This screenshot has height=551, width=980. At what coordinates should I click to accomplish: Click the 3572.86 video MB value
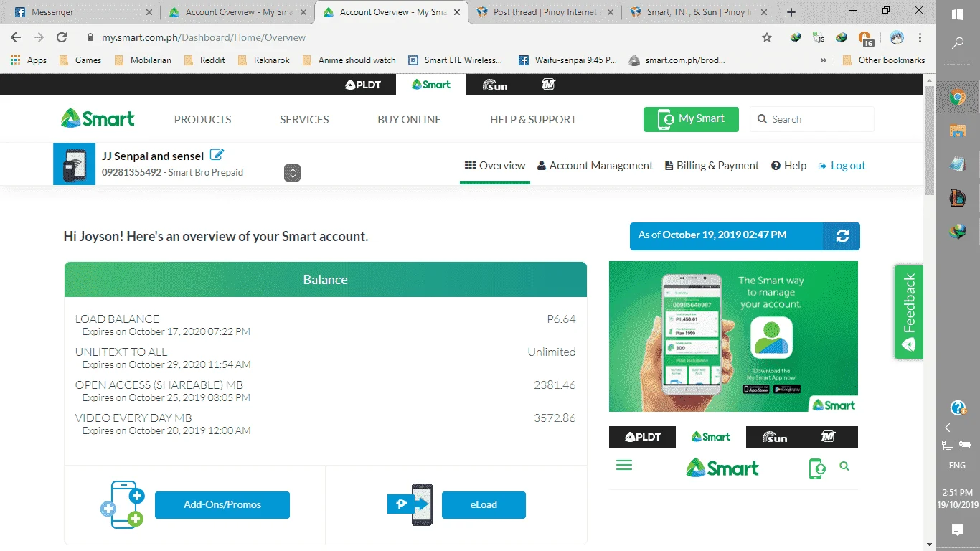click(x=555, y=418)
